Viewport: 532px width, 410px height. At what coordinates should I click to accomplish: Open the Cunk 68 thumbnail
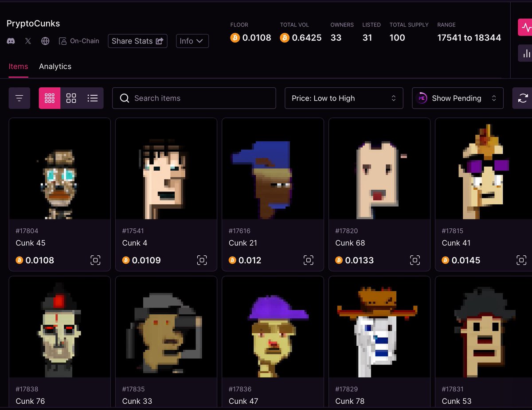pos(379,169)
